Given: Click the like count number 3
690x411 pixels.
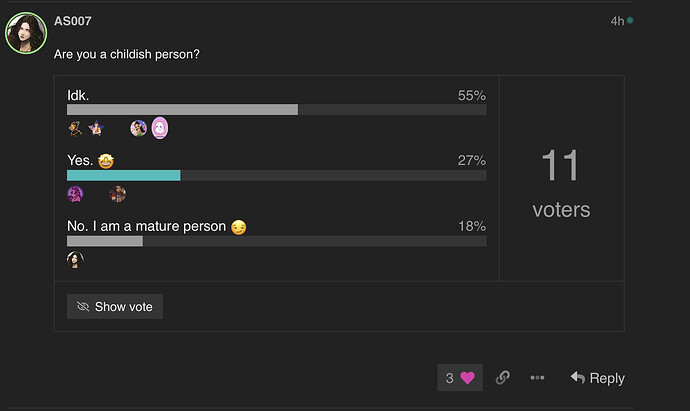Looking at the screenshot, I should point(449,378).
